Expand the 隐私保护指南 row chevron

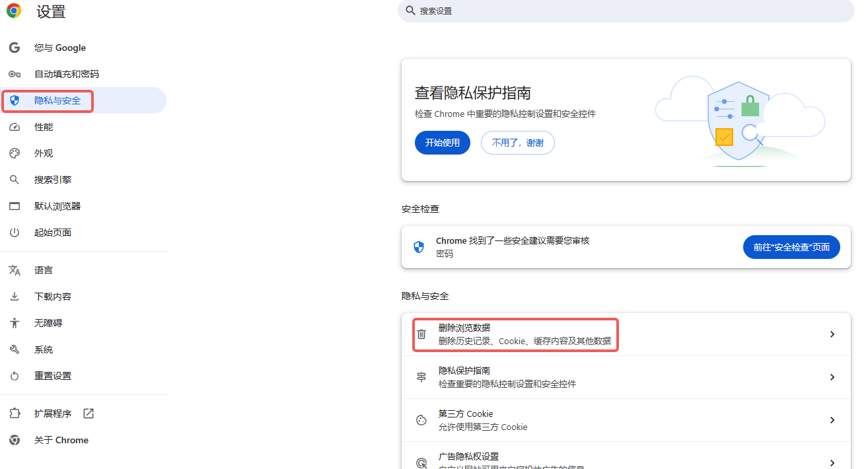832,377
